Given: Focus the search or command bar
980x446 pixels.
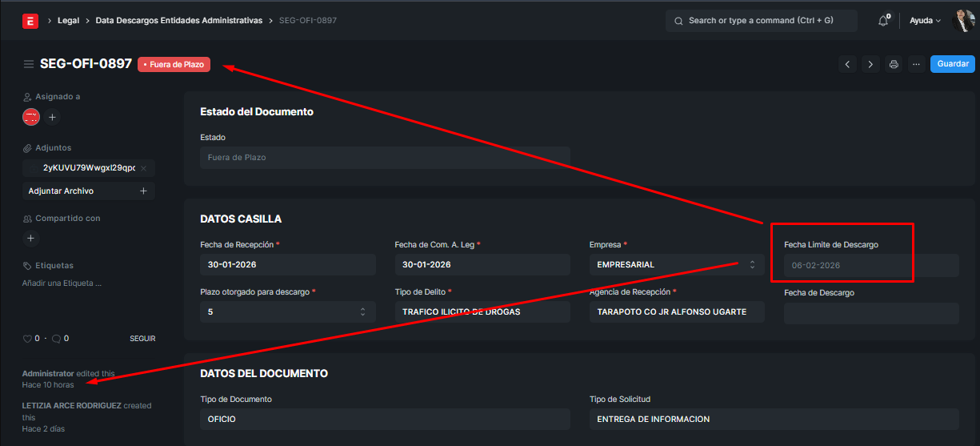Looking at the screenshot, I should click(x=760, y=21).
